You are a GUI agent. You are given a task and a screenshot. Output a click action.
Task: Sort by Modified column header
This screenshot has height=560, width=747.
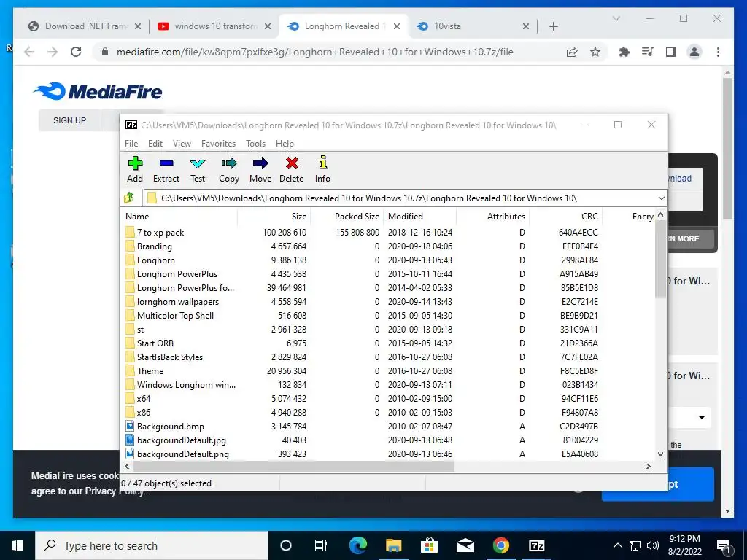point(421,216)
